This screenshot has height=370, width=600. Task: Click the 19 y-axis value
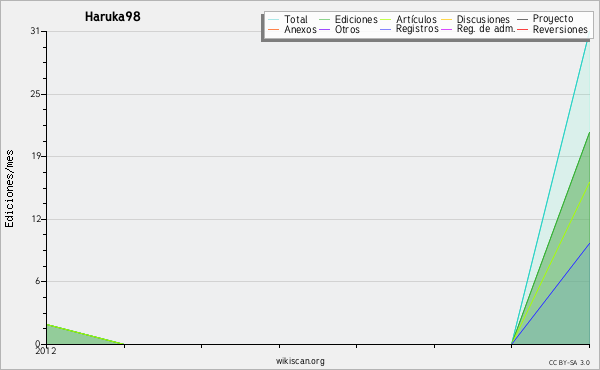click(36, 156)
